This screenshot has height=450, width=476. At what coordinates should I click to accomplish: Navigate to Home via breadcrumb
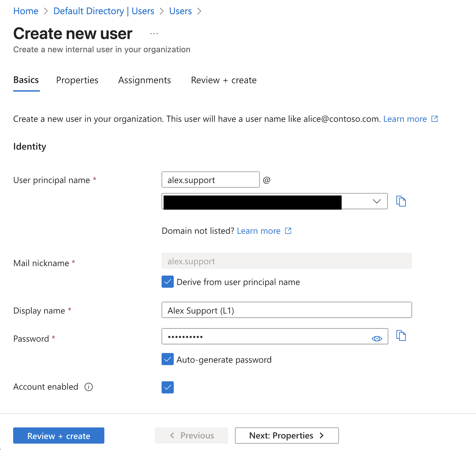coord(25,11)
